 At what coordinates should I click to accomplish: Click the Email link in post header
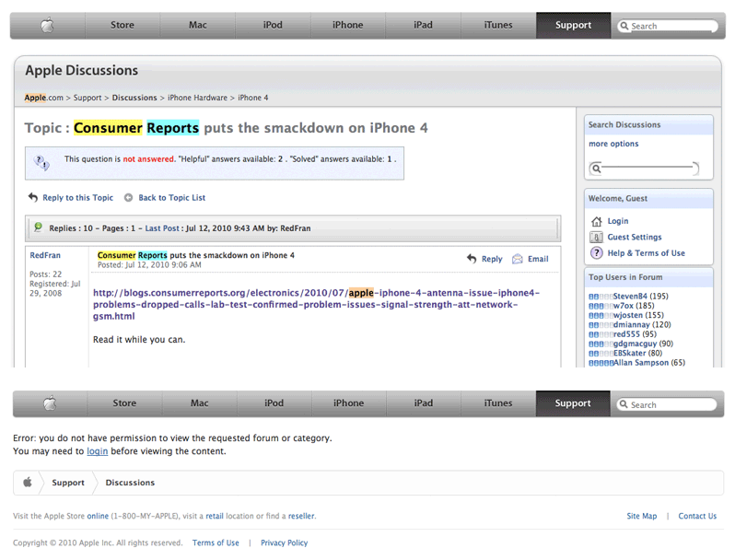538,259
